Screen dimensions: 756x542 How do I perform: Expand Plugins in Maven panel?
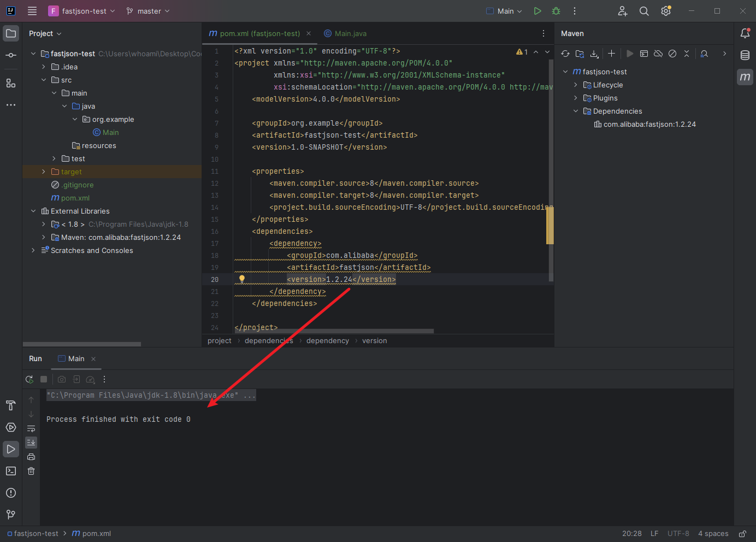pyautogui.click(x=576, y=98)
